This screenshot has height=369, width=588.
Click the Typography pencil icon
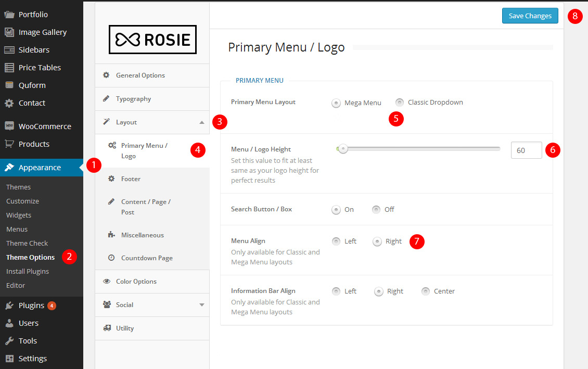click(x=107, y=99)
